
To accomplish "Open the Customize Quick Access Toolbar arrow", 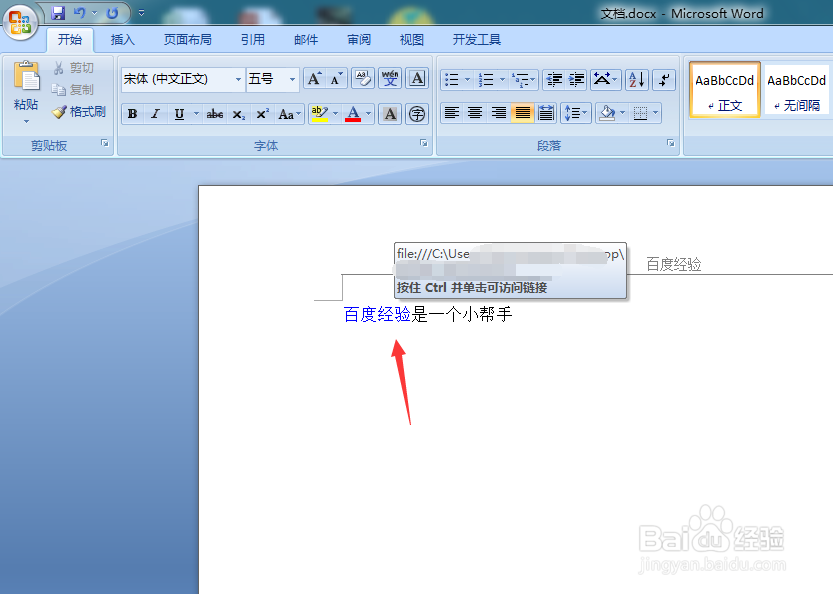I will click(141, 13).
